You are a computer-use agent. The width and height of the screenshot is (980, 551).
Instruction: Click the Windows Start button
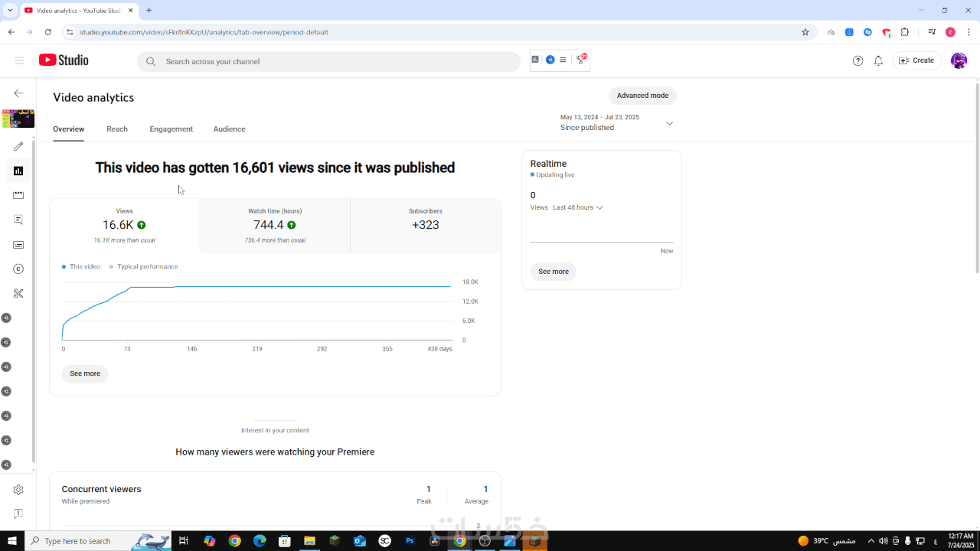[x=12, y=541]
